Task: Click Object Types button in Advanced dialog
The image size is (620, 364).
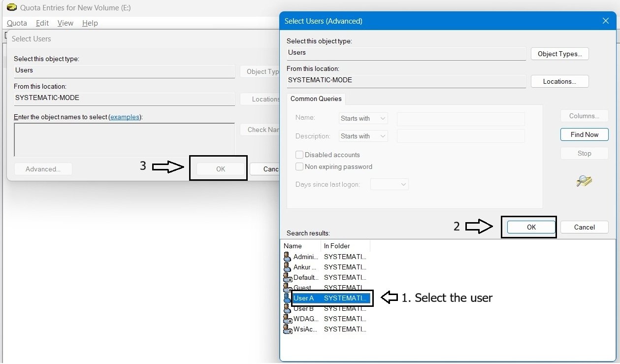Action: coord(560,54)
